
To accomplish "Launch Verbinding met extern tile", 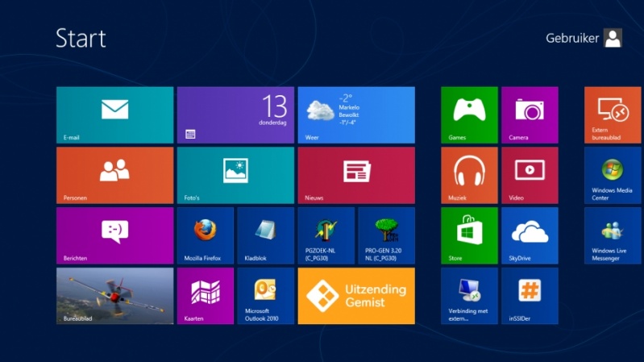I will click(469, 296).
